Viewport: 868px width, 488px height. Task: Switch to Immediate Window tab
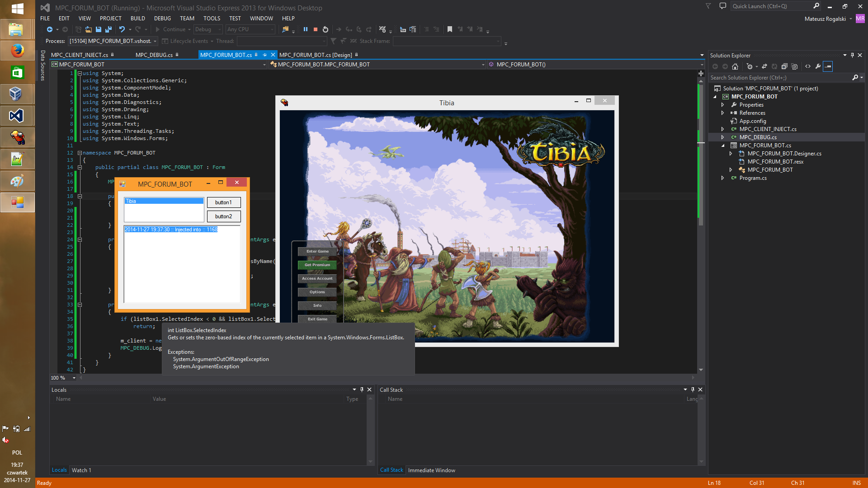[x=432, y=470]
